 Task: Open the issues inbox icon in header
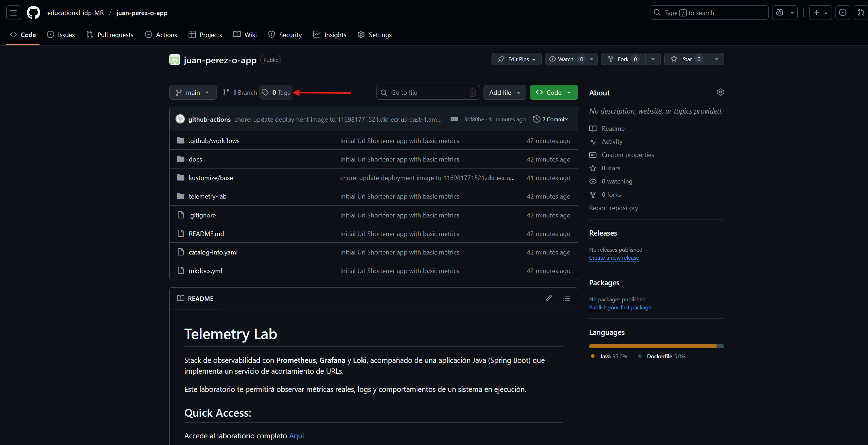click(x=842, y=13)
